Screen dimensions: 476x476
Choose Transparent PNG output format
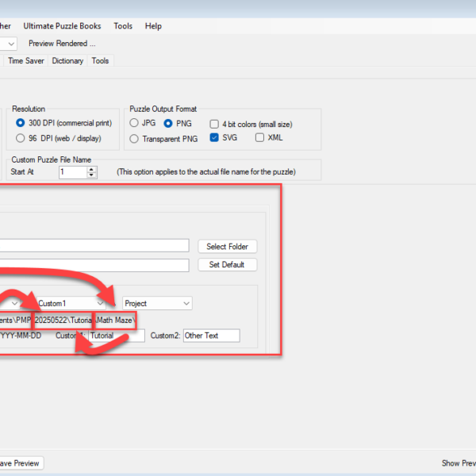coord(134,139)
